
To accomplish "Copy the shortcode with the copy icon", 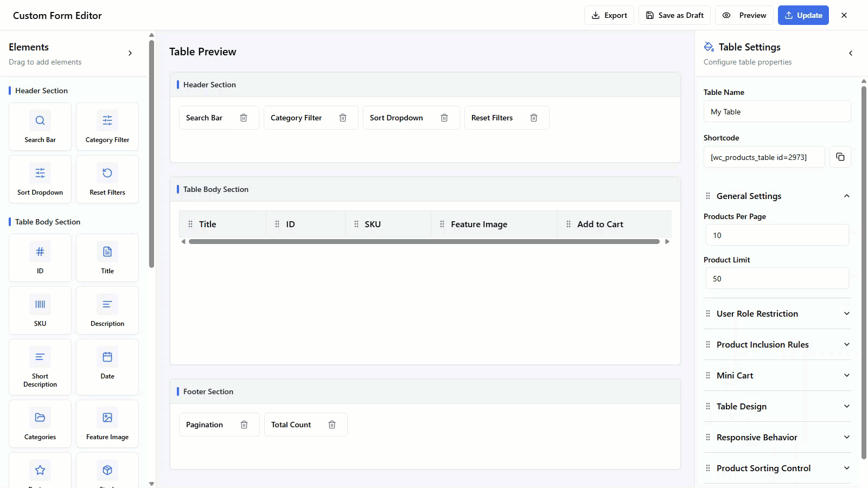I will click(840, 157).
